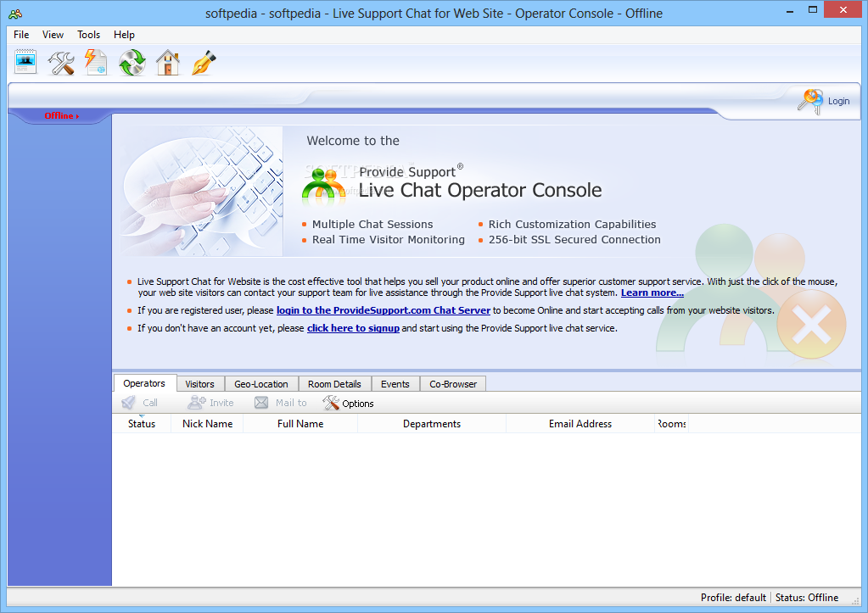Click the login to ProvideSupport.com Chat Server link
The height and width of the screenshot is (613, 868).
click(383, 310)
